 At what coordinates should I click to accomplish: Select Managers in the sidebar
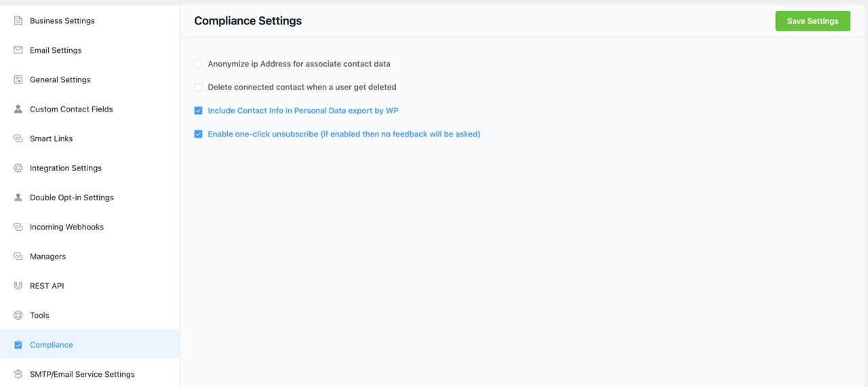pos(47,257)
